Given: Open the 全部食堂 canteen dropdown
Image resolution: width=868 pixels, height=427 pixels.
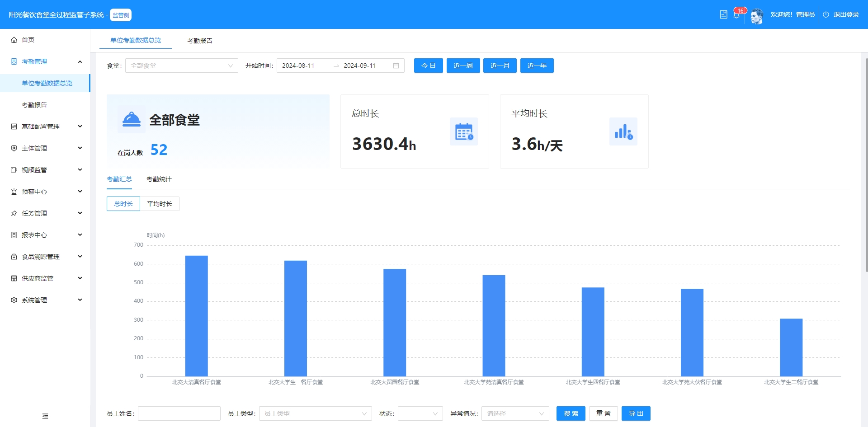Looking at the screenshot, I should (x=182, y=66).
